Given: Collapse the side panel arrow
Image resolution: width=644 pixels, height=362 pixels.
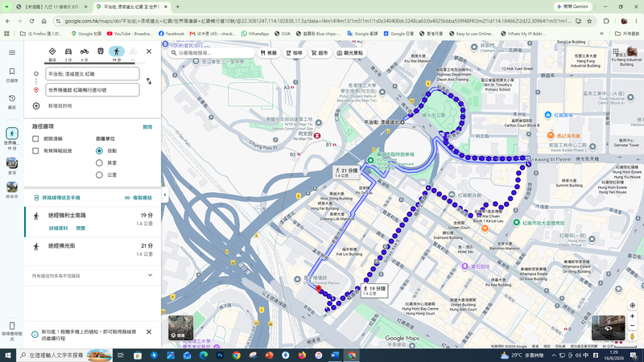Looking at the screenshot, I should (x=165, y=195).
